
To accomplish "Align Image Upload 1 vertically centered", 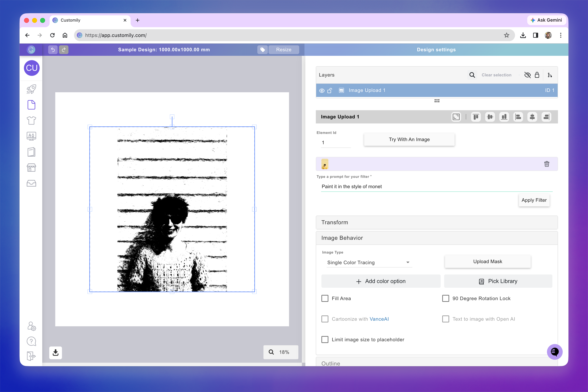I will (x=490, y=117).
